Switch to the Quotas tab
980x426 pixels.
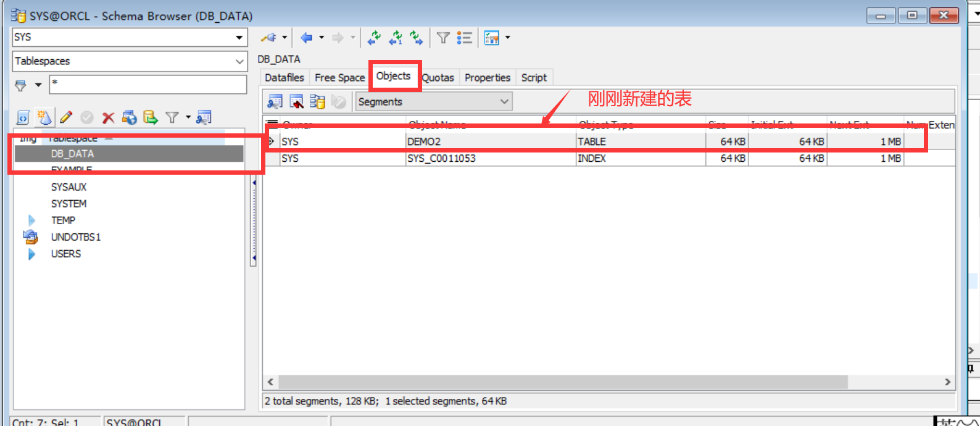(x=438, y=78)
